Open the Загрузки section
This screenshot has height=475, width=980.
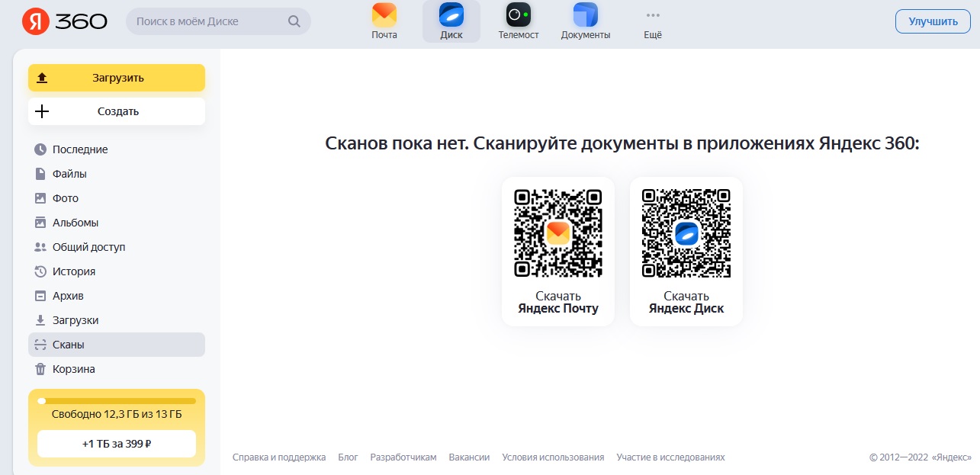click(117, 320)
